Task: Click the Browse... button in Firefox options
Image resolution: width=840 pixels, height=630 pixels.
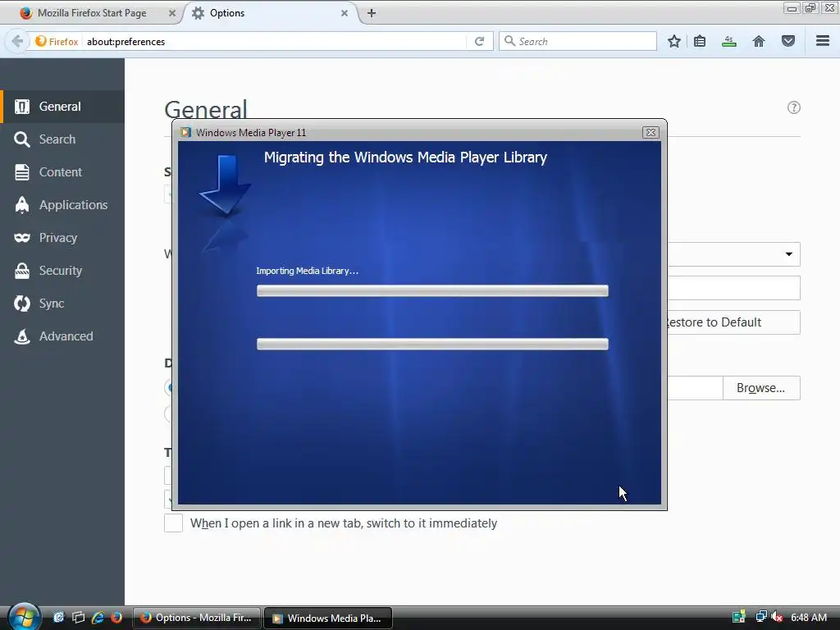Action: pyautogui.click(x=760, y=388)
